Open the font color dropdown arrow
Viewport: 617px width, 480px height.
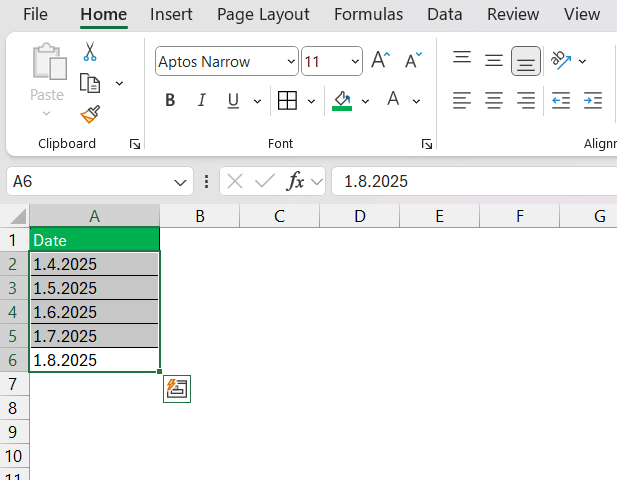tap(416, 102)
